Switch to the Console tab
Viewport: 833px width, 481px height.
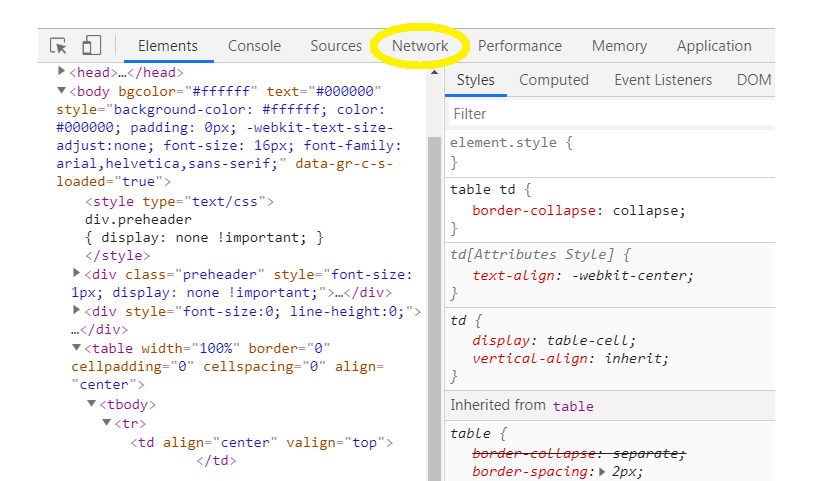click(x=254, y=46)
